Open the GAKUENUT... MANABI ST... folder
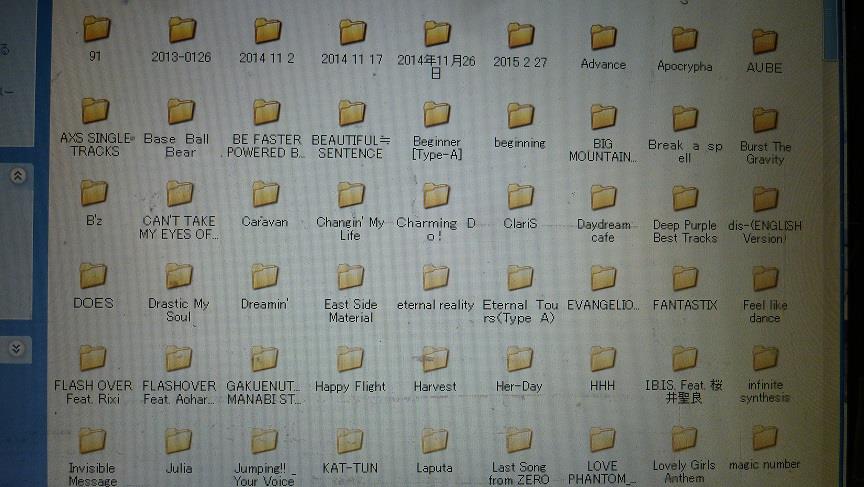 coord(264,359)
